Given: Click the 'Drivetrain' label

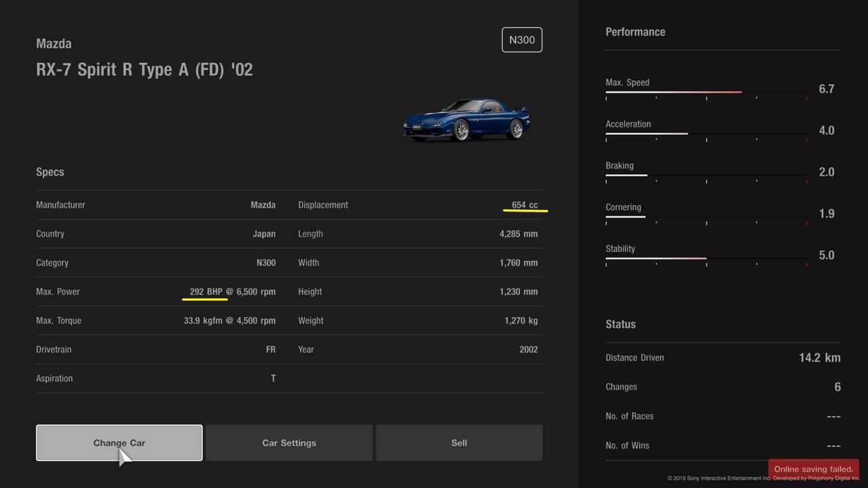Looking at the screenshot, I should point(54,350).
